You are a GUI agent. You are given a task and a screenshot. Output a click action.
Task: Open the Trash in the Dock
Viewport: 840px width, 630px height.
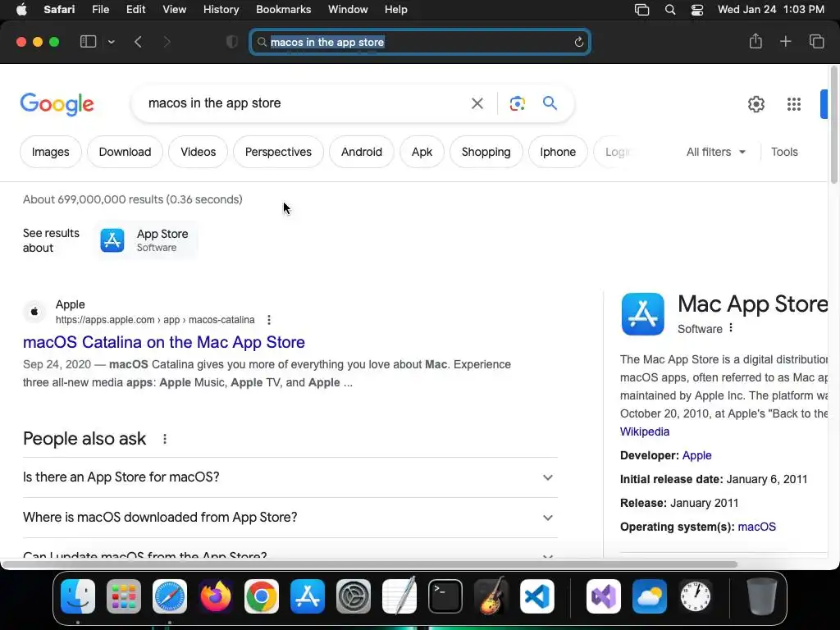(762, 596)
